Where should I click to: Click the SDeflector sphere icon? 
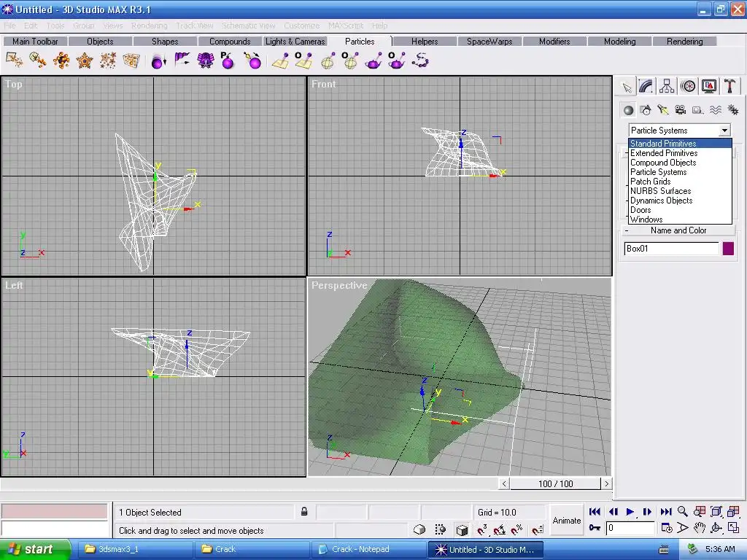pyautogui.click(x=328, y=61)
